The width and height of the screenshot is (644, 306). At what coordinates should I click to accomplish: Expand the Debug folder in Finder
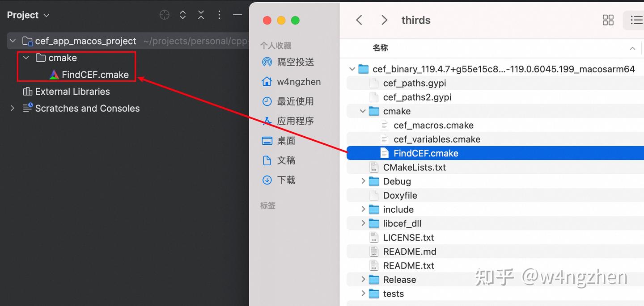click(x=364, y=181)
